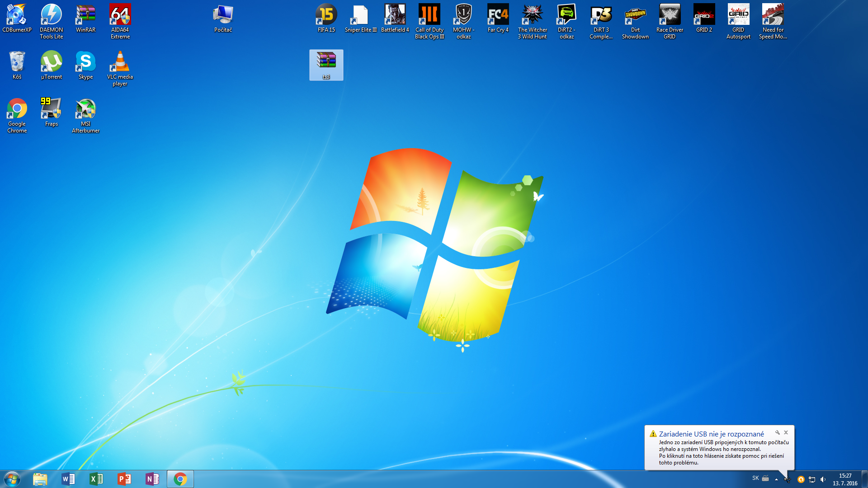The width and height of the screenshot is (868, 488).
Task: Select the Far Cry 4 icon
Action: [x=498, y=19]
